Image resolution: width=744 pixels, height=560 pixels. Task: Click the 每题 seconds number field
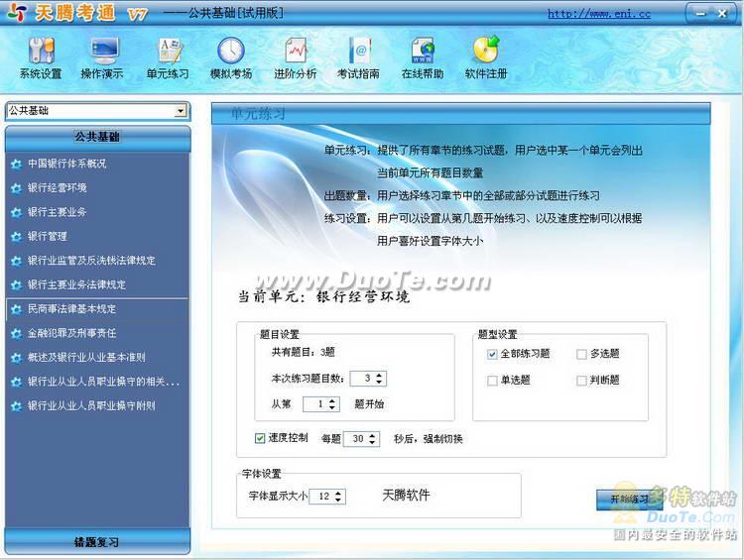[x=356, y=439]
